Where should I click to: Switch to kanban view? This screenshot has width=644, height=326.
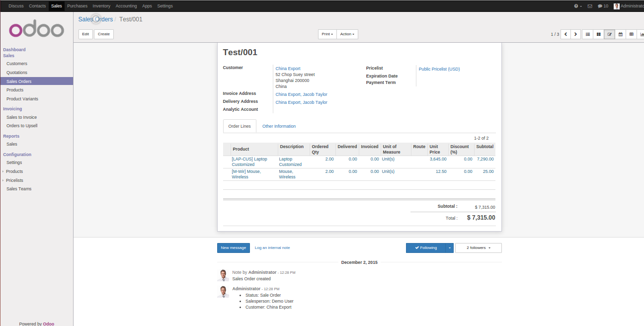pos(598,34)
